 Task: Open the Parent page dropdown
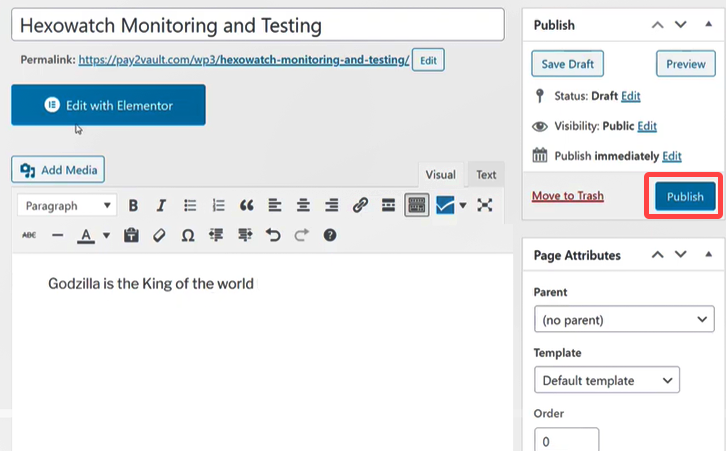pyautogui.click(x=624, y=319)
